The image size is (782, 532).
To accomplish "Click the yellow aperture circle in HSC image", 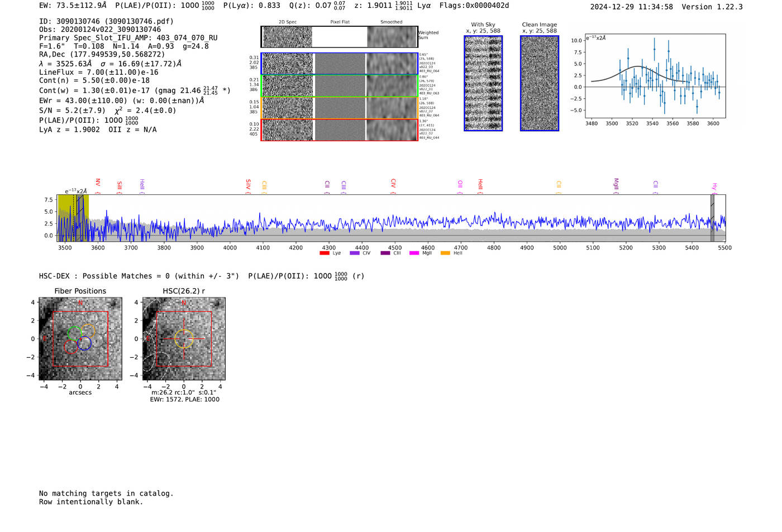I will [184, 339].
